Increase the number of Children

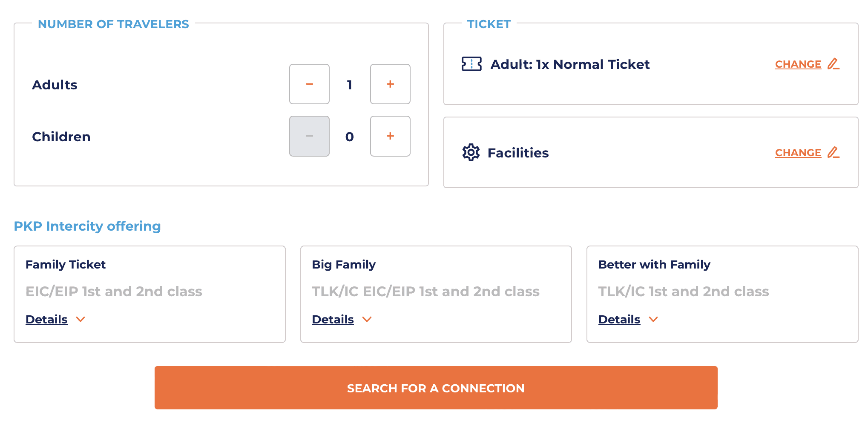(390, 136)
